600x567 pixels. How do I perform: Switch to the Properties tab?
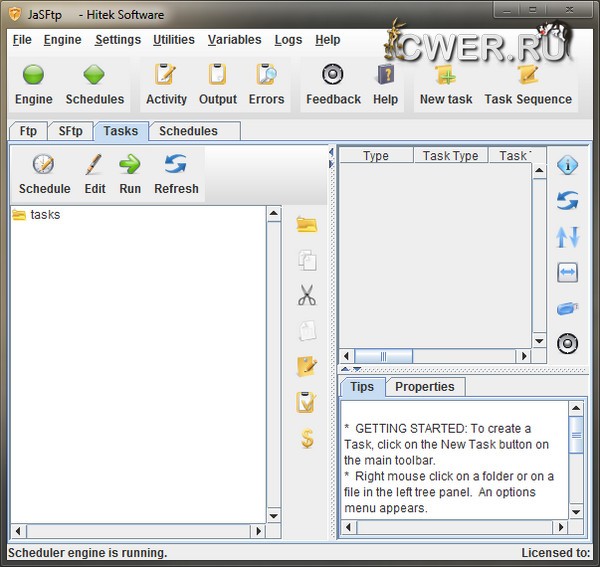tap(425, 387)
